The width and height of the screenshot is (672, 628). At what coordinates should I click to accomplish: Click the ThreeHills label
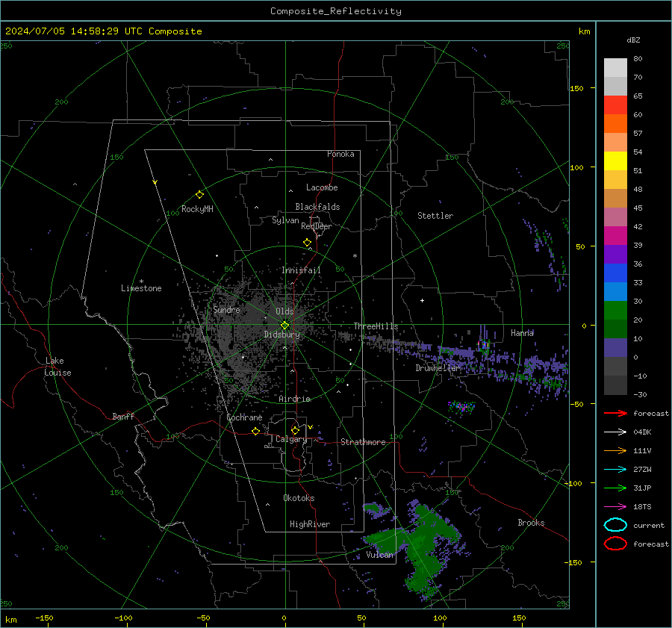point(376,326)
